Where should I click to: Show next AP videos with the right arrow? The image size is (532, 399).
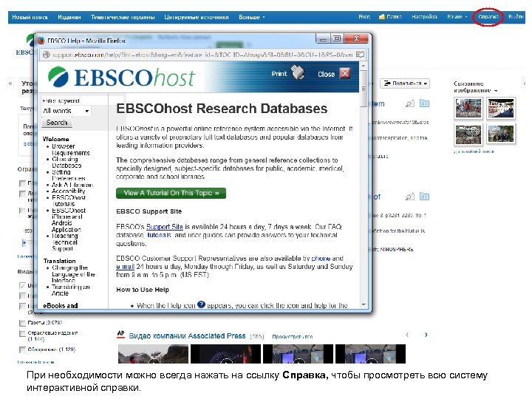tap(426, 335)
